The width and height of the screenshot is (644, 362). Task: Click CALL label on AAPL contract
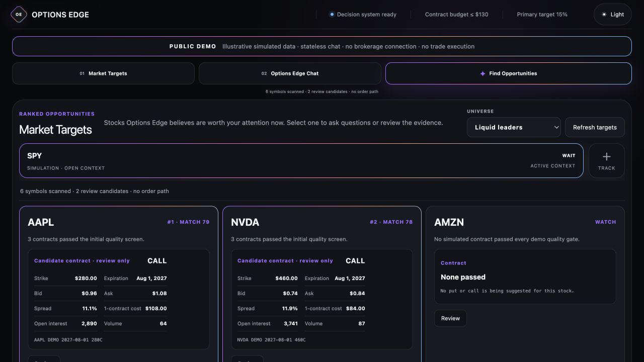[x=157, y=260]
